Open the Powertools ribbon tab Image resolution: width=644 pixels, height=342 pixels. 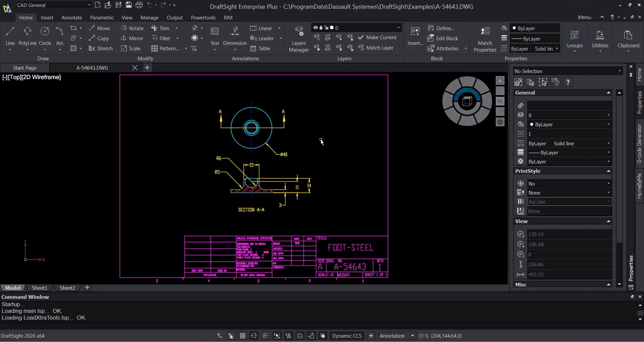(203, 17)
